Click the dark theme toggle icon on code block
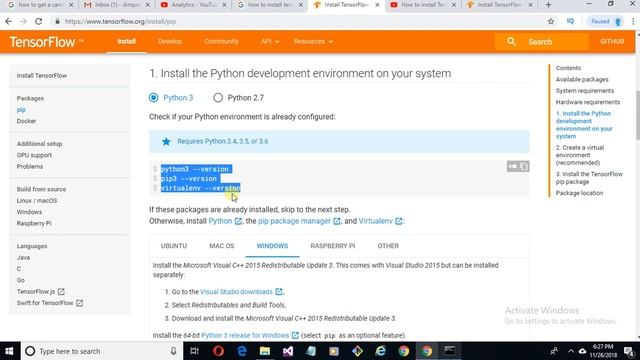Viewport: 640px width, 360px height. click(x=513, y=166)
